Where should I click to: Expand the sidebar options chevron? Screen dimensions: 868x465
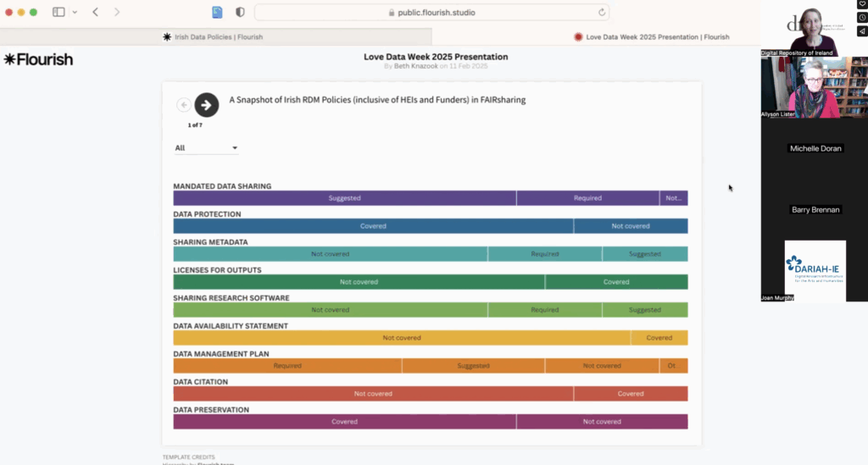[x=75, y=13]
